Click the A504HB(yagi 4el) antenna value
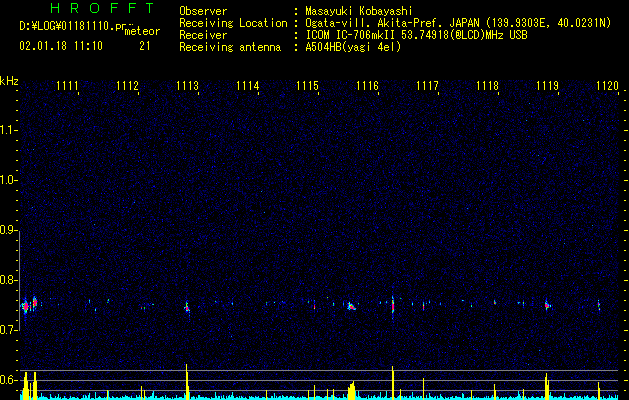Screen dimensions: 629x400 pyautogui.click(x=353, y=47)
